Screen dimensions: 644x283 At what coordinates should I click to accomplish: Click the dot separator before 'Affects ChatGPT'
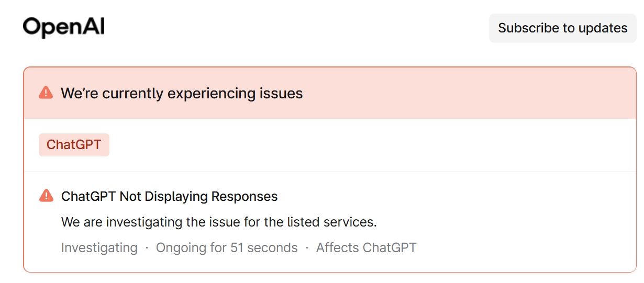(307, 247)
